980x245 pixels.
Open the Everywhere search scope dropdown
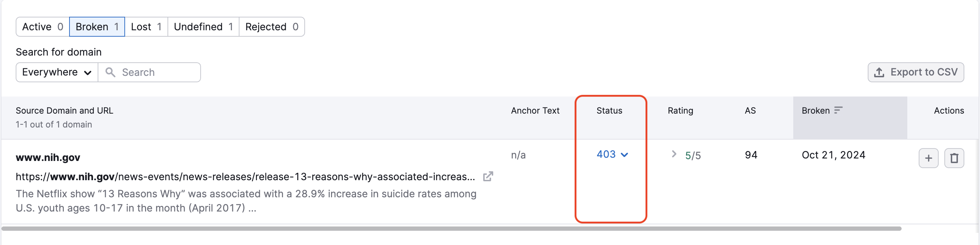[x=57, y=72]
